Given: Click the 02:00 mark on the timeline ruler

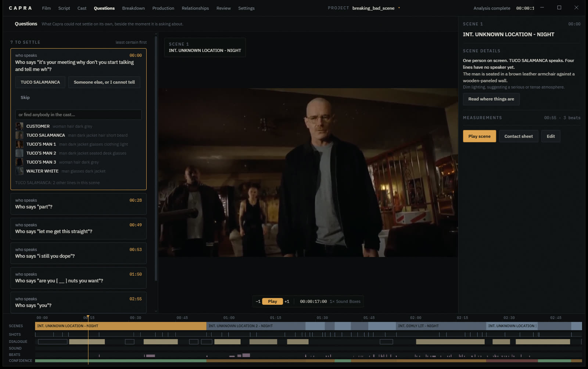Looking at the screenshot, I should [x=416, y=318].
